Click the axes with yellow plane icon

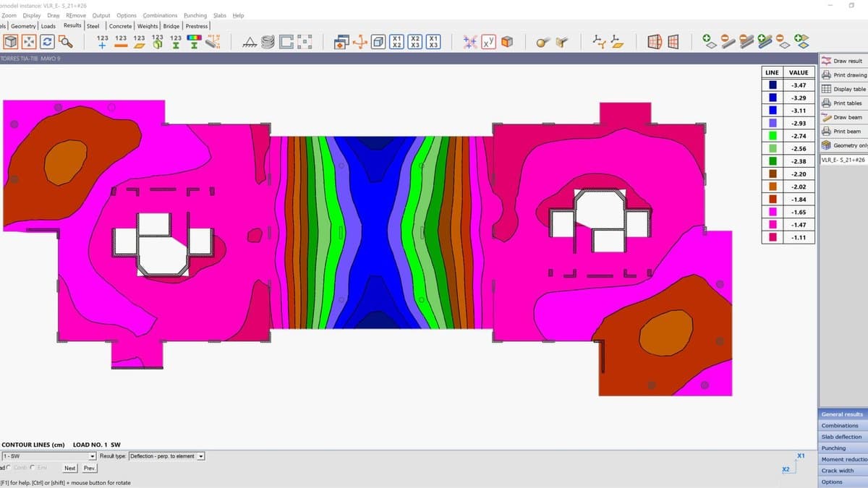tap(617, 42)
